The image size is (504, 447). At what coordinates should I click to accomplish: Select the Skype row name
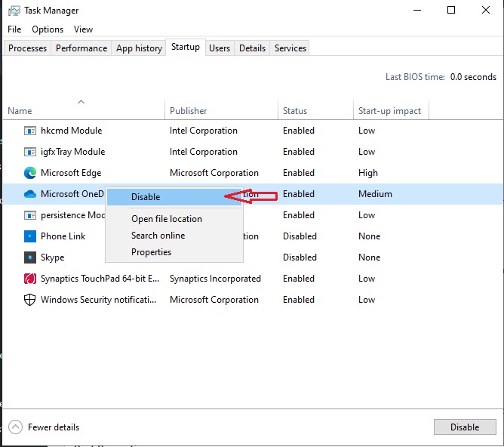(52, 257)
